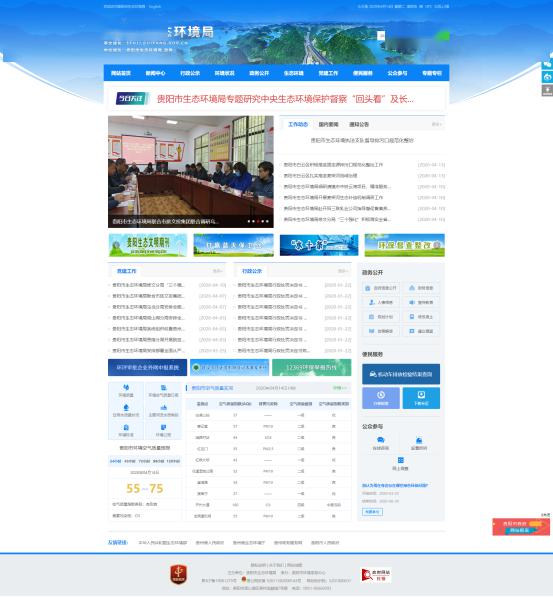Click 更多 in the 行政公示 section header

pyautogui.click(x=343, y=271)
